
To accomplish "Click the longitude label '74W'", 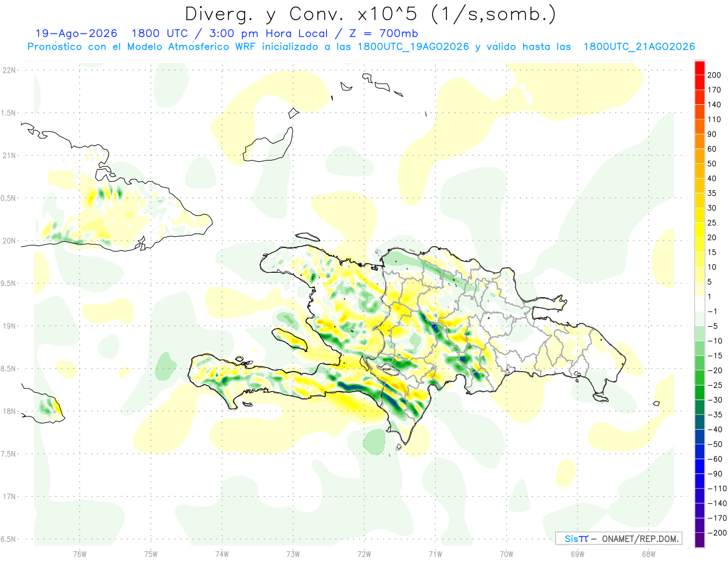I will (222, 554).
